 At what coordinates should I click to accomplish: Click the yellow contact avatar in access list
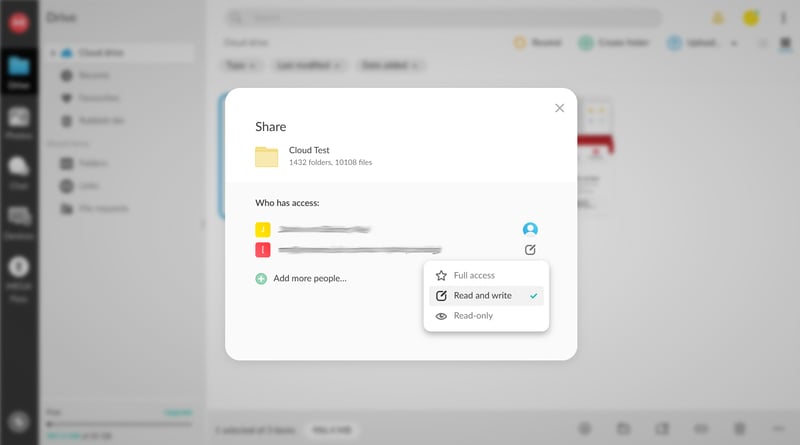[x=263, y=229]
